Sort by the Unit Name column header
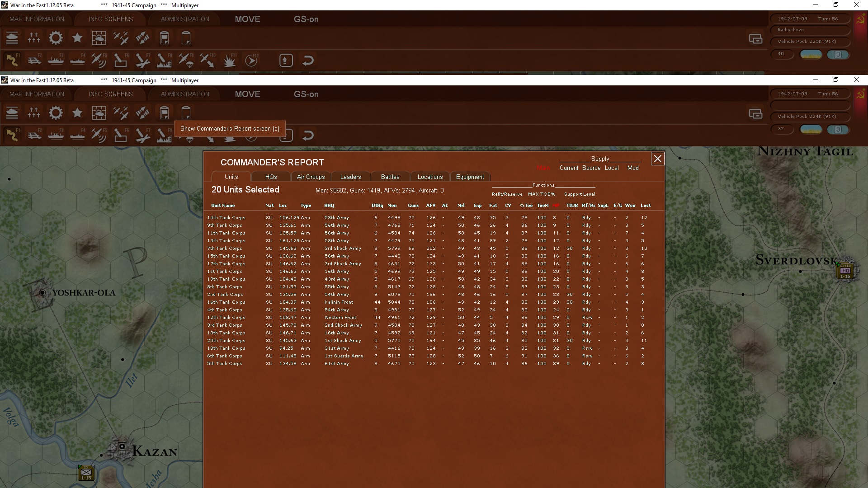 click(223, 206)
